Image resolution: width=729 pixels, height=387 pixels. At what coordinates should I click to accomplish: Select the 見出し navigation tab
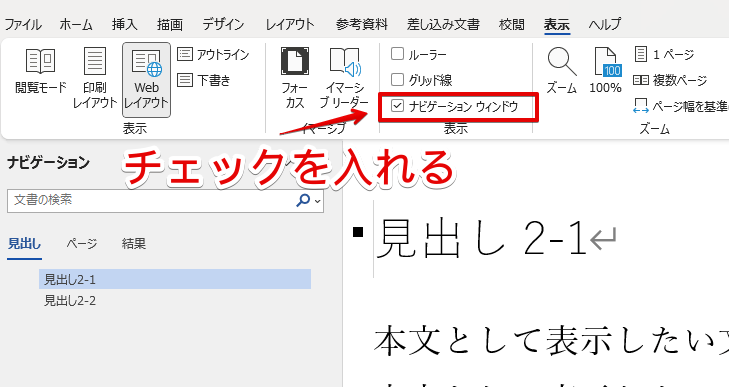(24, 244)
